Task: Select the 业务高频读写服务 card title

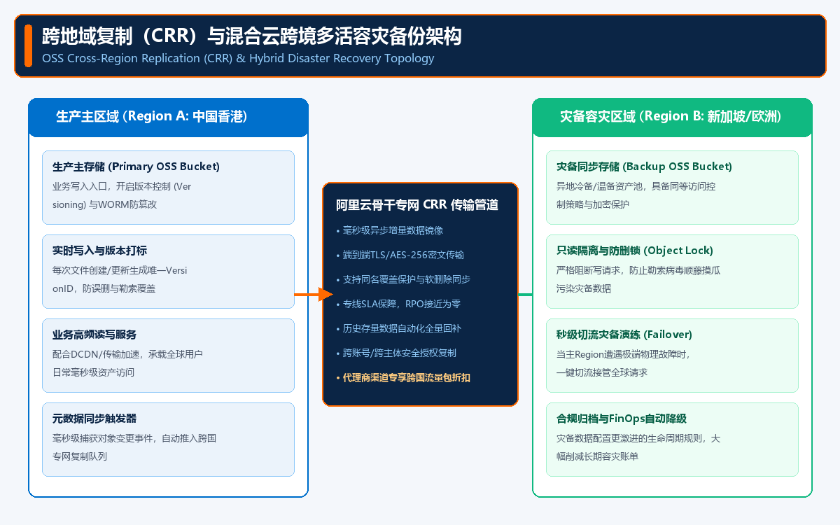Action: [x=94, y=335]
